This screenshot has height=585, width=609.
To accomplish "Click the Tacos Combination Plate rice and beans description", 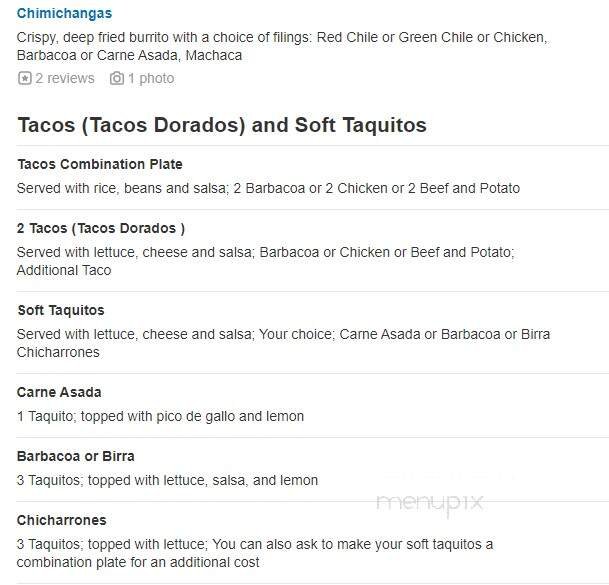I will click(268, 188).
